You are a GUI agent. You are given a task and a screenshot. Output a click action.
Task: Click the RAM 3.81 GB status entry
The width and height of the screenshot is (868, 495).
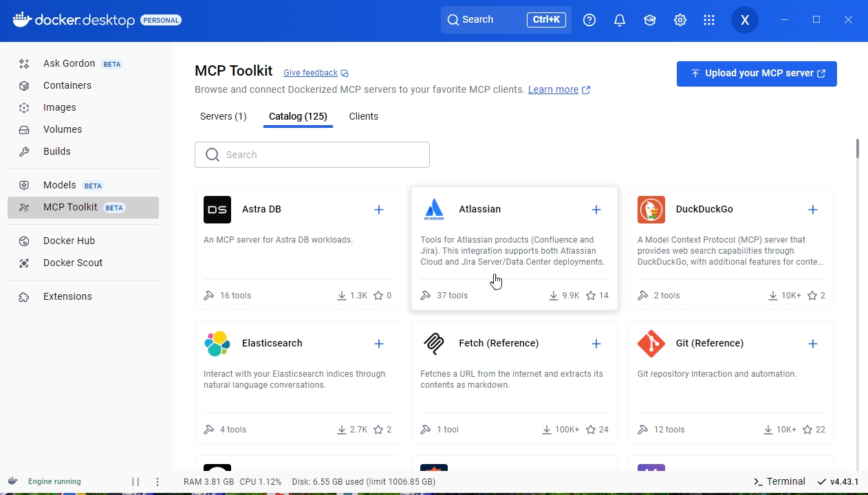pyautogui.click(x=208, y=482)
